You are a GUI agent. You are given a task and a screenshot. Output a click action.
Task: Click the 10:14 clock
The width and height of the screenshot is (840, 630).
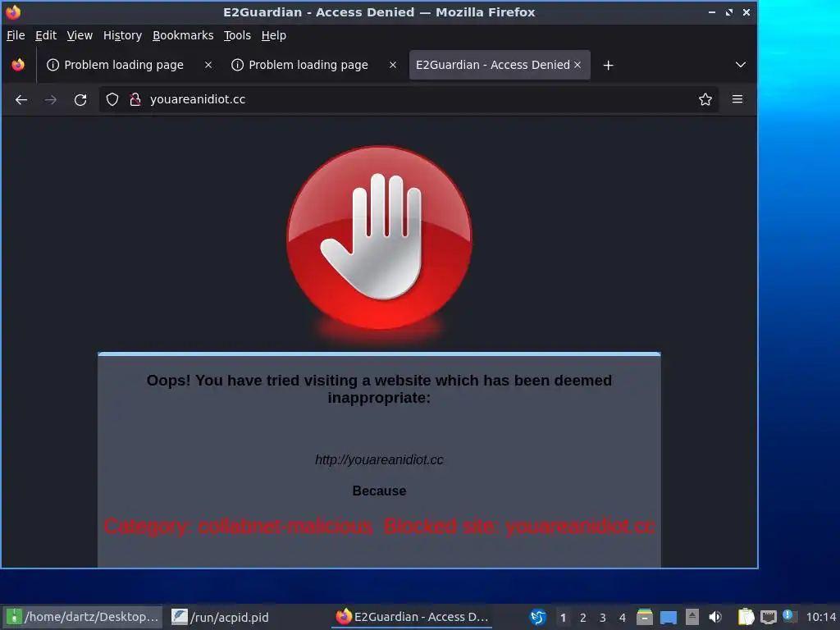click(x=820, y=617)
